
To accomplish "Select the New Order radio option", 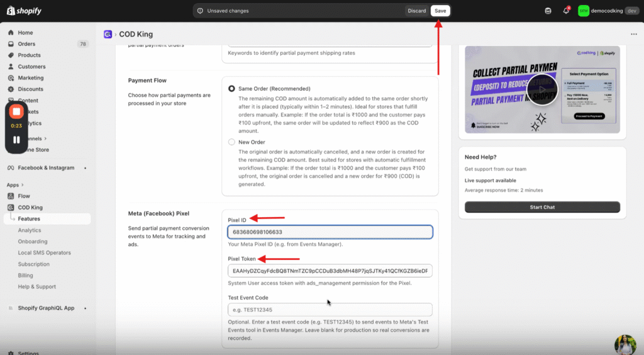I will pos(231,142).
